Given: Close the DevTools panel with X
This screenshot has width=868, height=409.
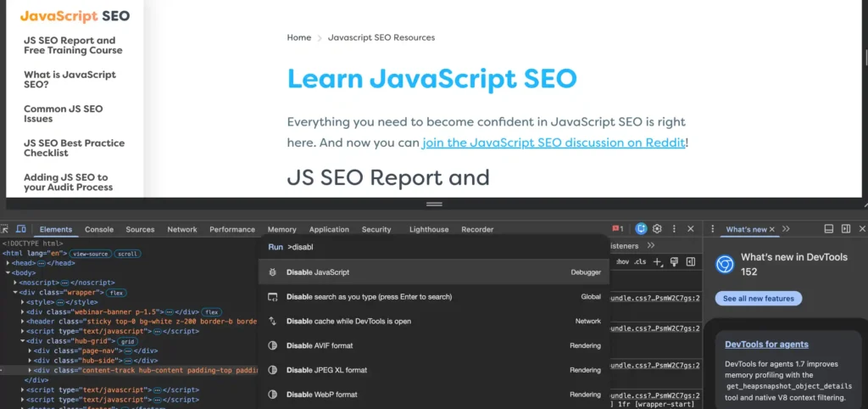Looking at the screenshot, I should (690, 228).
